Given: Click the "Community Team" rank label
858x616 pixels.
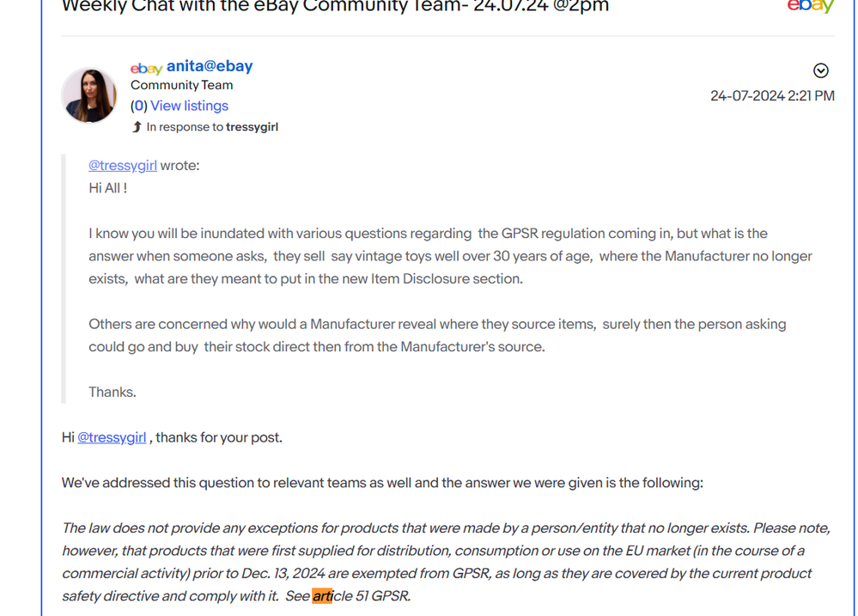Looking at the screenshot, I should click(181, 85).
